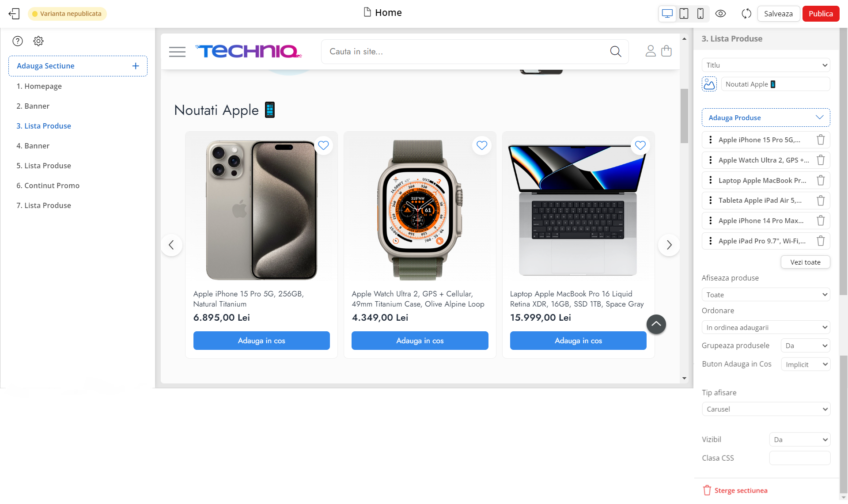Viewport: 848px width, 504px height.
Task: Click the refresh/sync icon in toolbar
Action: (746, 14)
